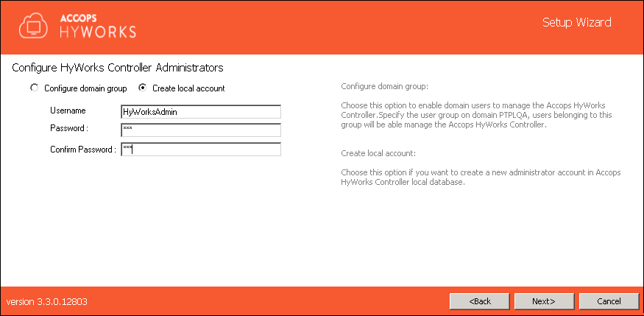Click the HYWORKS brand wordmark
The image size is (644, 316).
click(x=98, y=32)
